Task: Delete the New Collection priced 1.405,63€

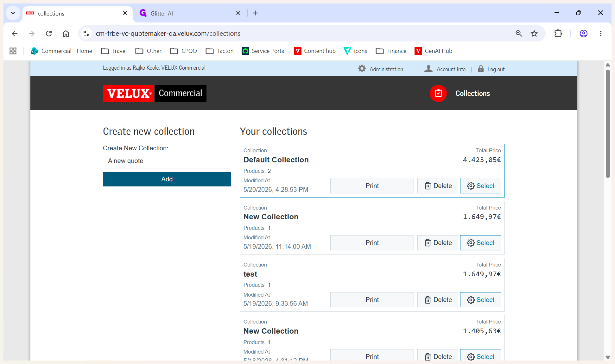Action: (438, 355)
